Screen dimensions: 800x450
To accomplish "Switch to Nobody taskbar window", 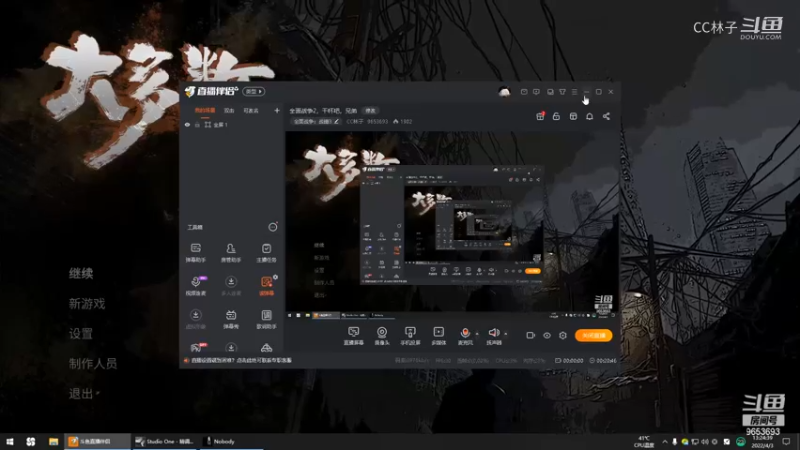I will [x=231, y=441].
